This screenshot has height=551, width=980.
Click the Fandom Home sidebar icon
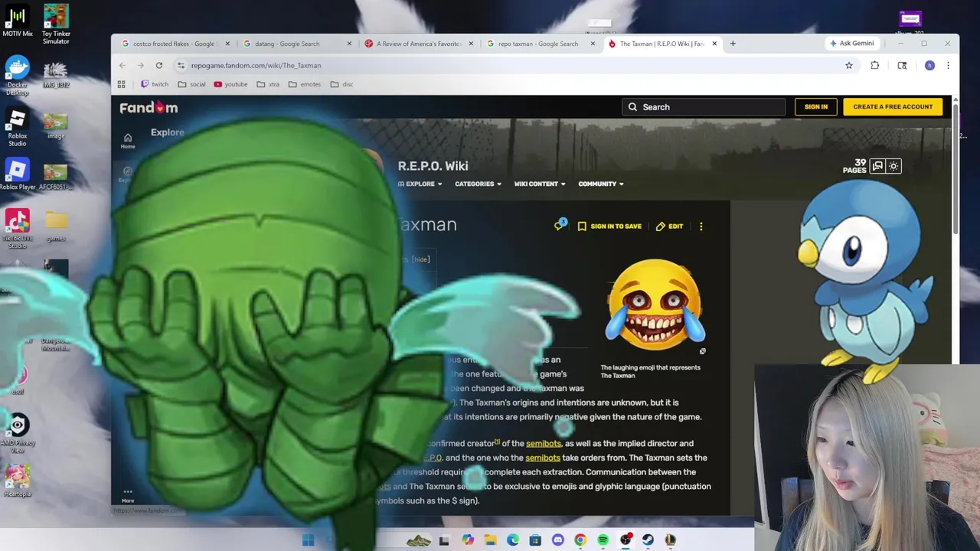128,141
